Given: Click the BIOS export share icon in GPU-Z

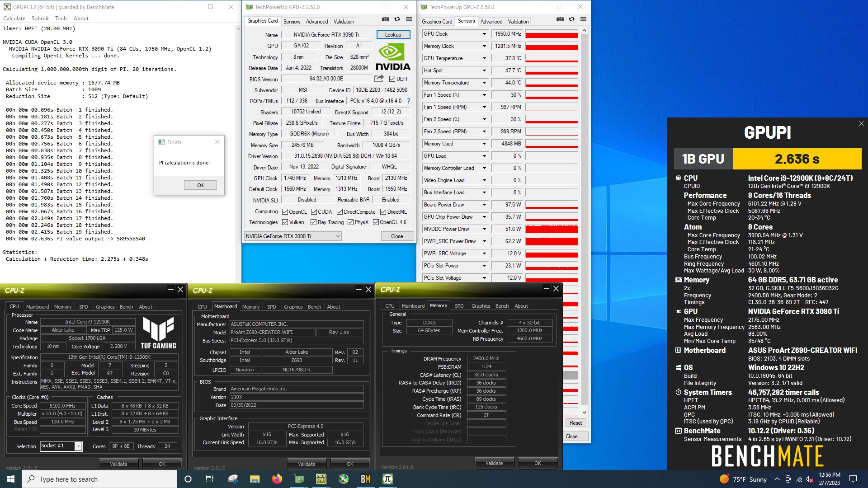Looking at the screenshot, I should (x=379, y=79).
